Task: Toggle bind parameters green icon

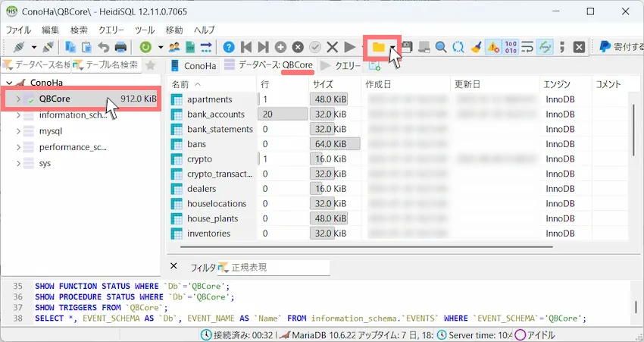Action: point(545,47)
